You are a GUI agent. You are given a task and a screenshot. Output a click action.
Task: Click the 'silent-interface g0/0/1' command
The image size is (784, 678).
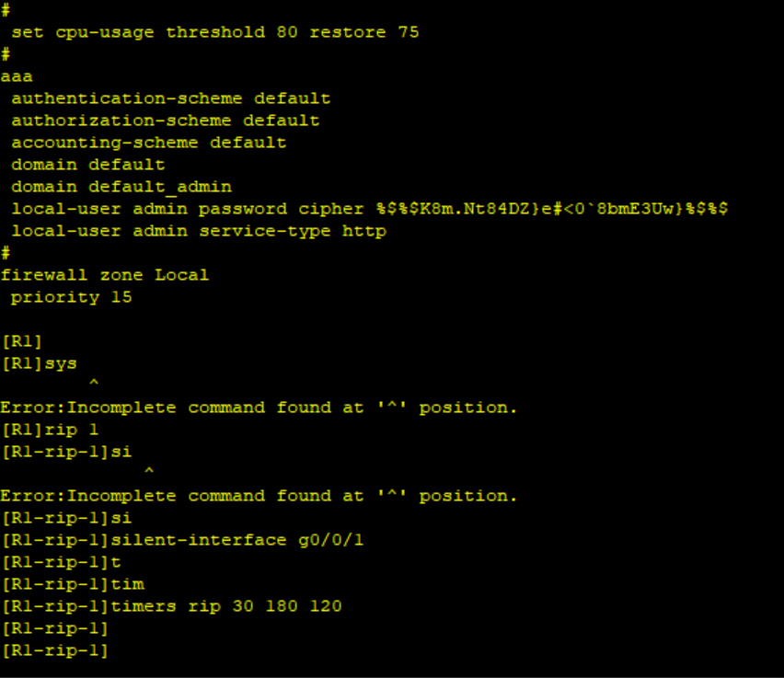(x=236, y=540)
